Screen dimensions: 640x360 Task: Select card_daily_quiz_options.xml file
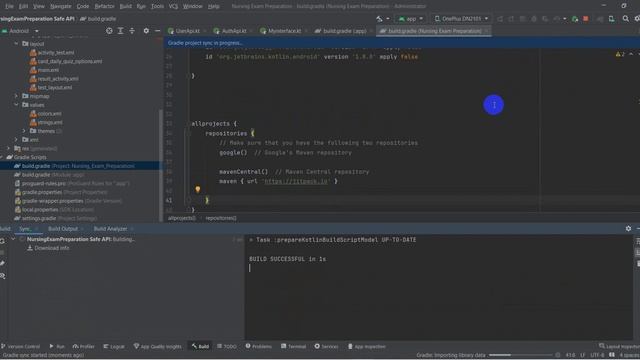point(70,61)
